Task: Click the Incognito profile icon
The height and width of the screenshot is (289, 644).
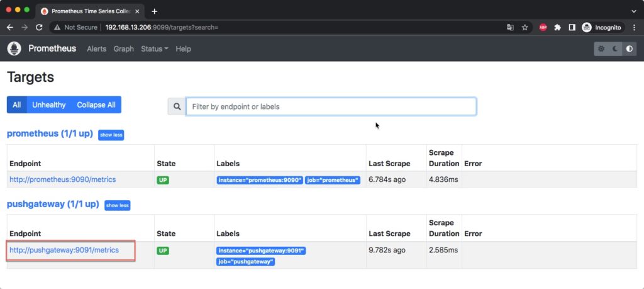Action: coord(587,28)
